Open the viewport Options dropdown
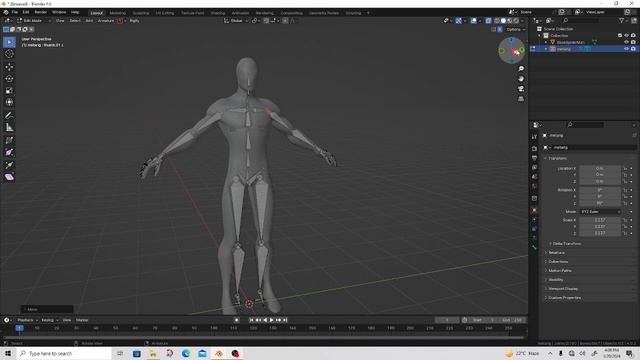This screenshot has width=640, height=360. (515, 29)
